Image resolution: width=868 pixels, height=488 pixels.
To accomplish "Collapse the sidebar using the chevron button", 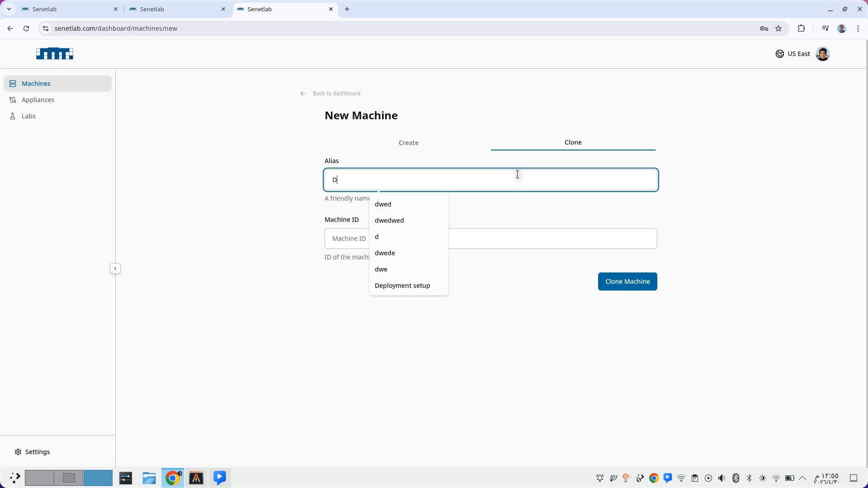I will tap(115, 268).
